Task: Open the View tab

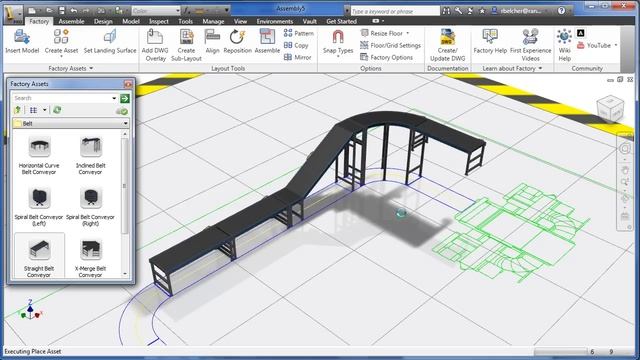Action: [x=240, y=21]
